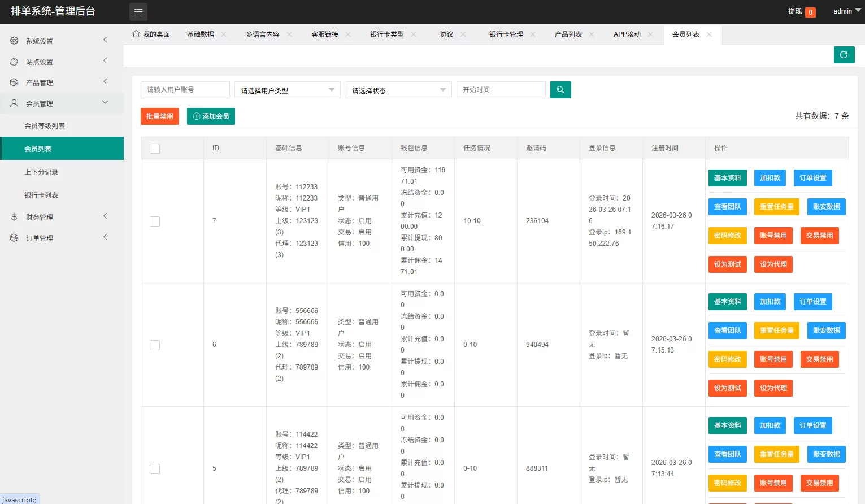Click the magnifier search icon button
Viewport: 865px width, 504px height.
(x=560, y=90)
